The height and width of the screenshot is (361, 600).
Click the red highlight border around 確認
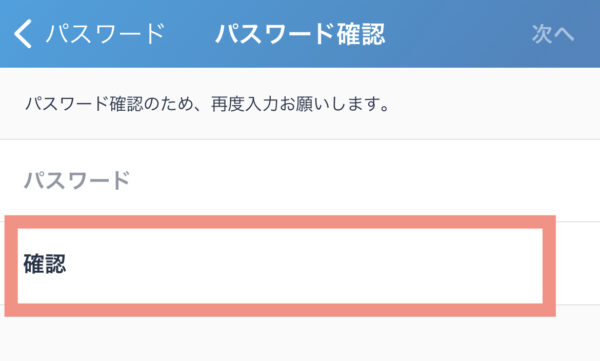point(280,222)
